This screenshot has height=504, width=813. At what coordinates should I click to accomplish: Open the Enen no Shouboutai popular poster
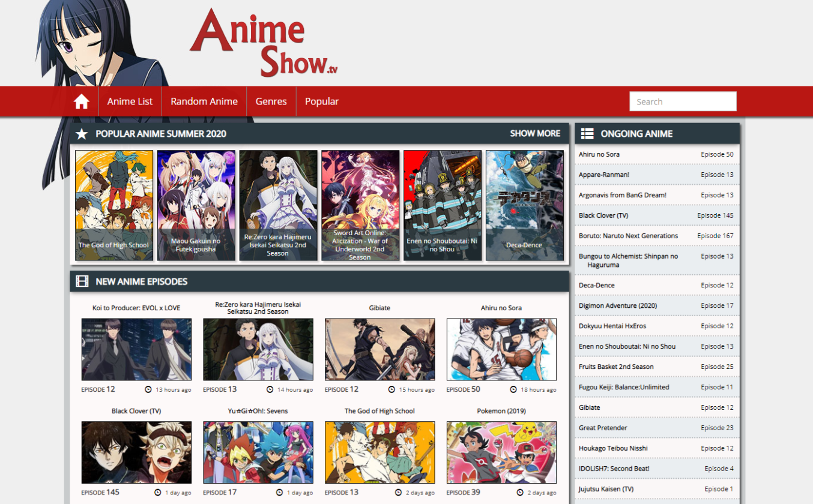tap(443, 205)
